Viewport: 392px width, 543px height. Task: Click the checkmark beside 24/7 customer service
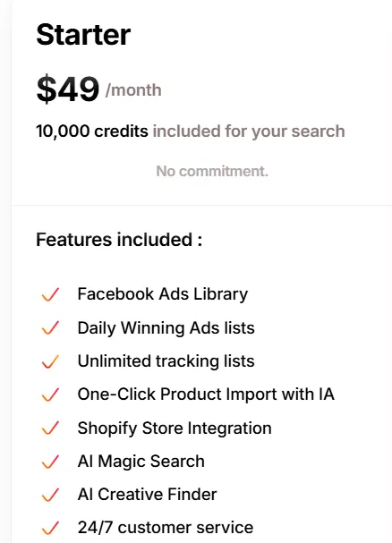[x=50, y=528]
